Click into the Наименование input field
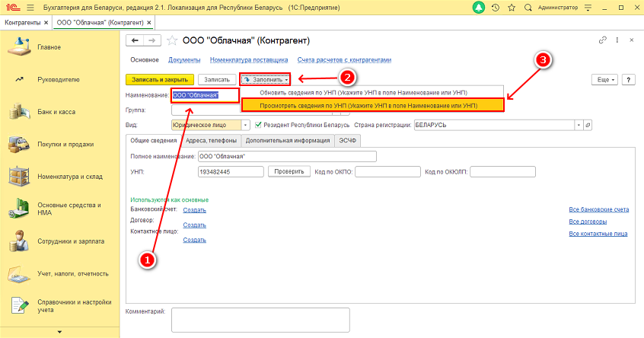 [x=206, y=95]
